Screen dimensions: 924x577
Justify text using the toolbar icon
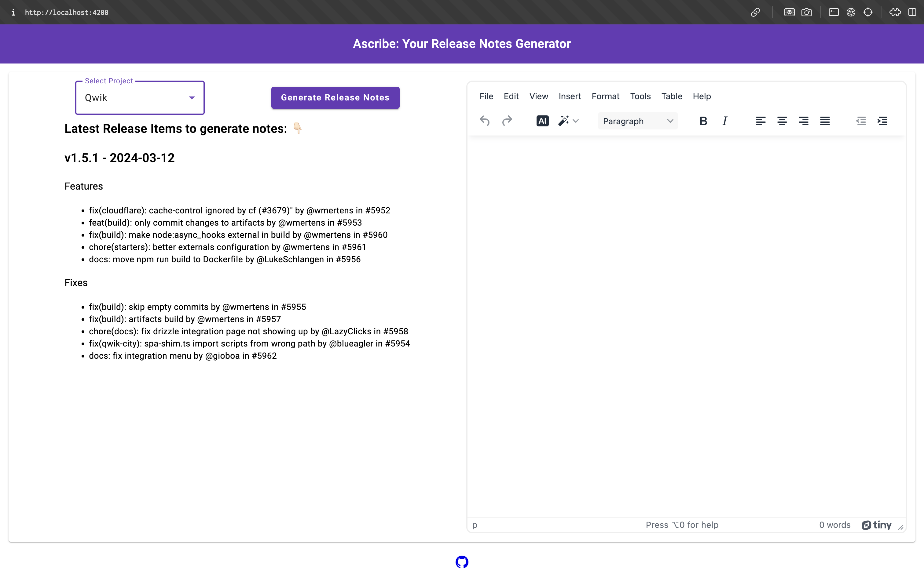pos(825,121)
